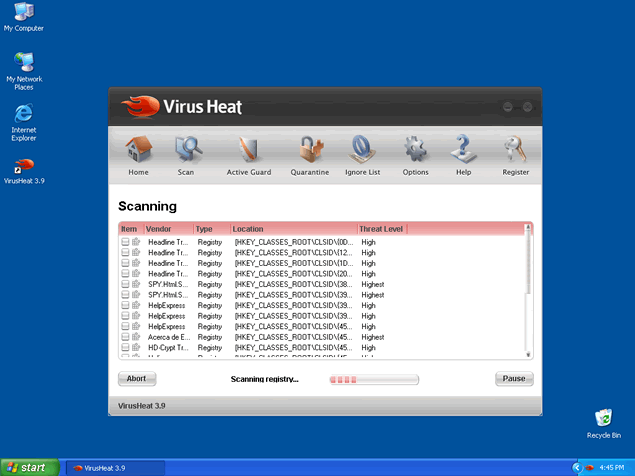Viewport: 635px width, 476px height.
Task: Open the Home section in the toolbar
Action: [x=138, y=152]
